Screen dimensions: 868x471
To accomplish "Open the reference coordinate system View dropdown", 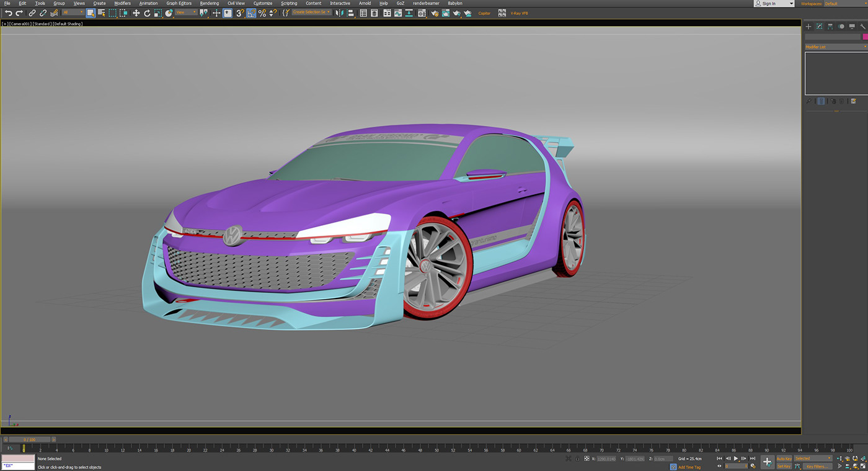I will [184, 13].
